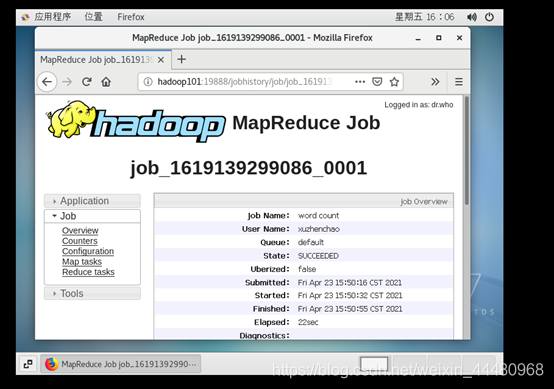This screenshot has width=554, height=389.
Task: Reload the job history page
Action: (x=87, y=82)
